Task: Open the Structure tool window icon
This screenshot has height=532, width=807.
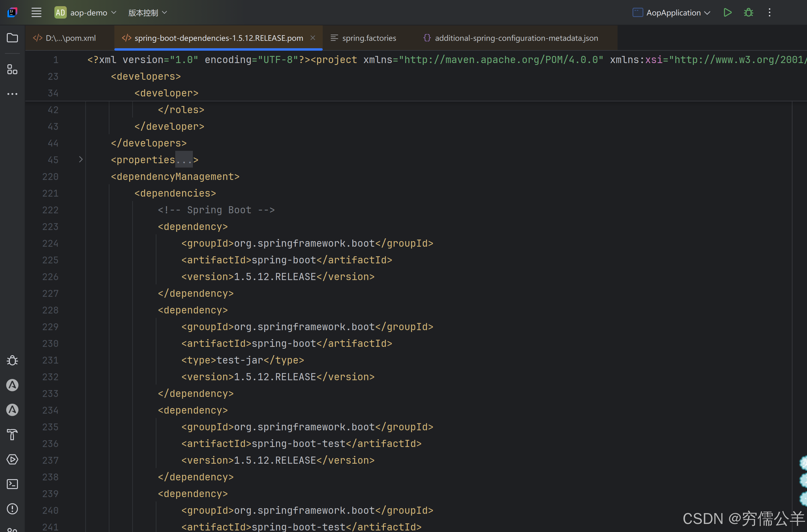Action: pos(12,69)
